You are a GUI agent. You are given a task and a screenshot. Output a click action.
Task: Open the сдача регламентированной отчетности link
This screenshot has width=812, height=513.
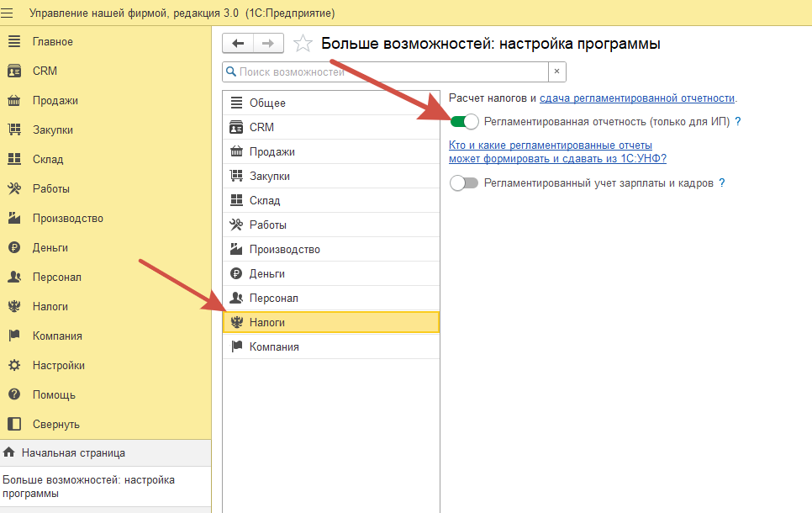coord(636,98)
